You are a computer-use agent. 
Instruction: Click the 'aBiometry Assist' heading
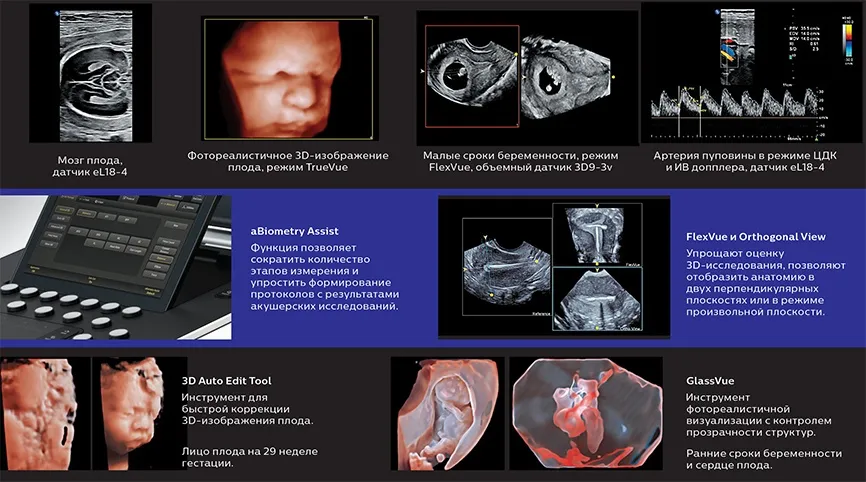click(294, 231)
